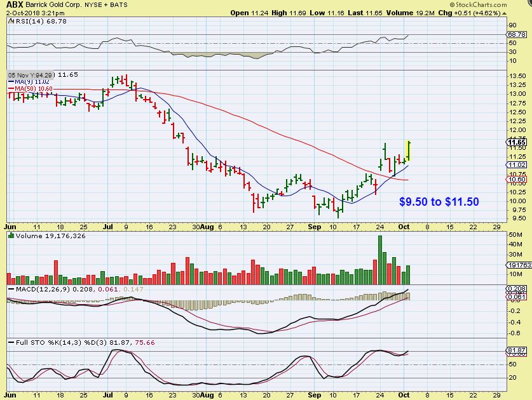Select the Volume 19,176,326 label
The image size is (532, 400).
[51, 236]
